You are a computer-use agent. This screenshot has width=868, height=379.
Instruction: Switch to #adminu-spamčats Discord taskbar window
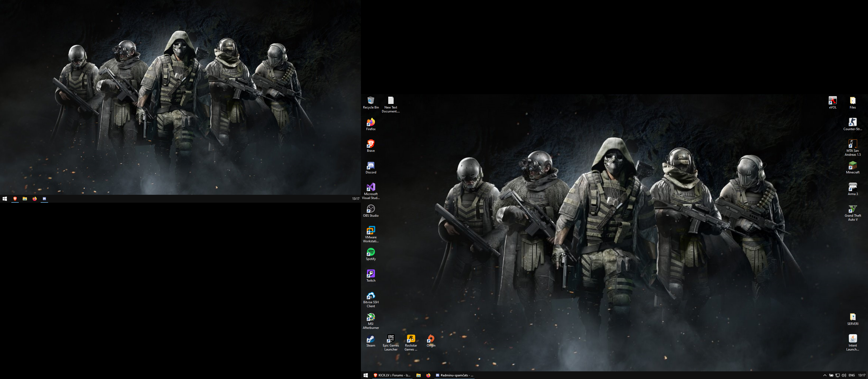click(454, 375)
